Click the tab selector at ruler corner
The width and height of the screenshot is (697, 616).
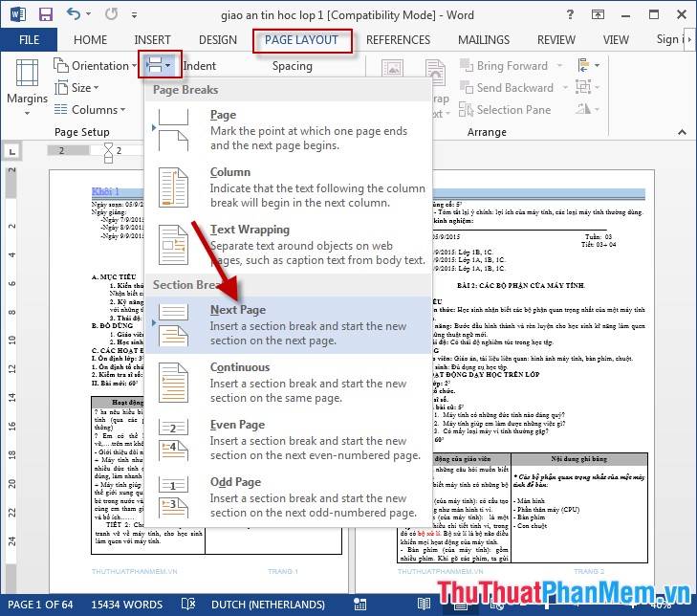pos(12,152)
